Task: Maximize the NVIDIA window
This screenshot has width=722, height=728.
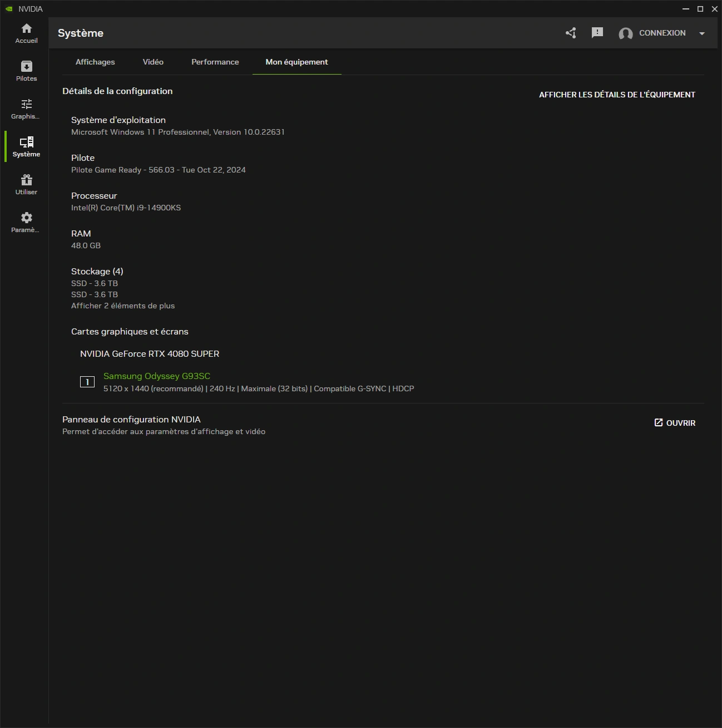Action: click(700, 9)
